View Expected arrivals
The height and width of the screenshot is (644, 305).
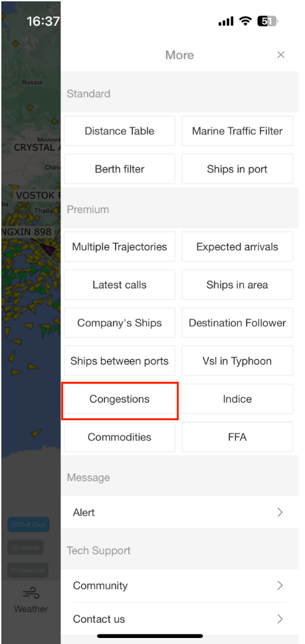[x=237, y=247]
